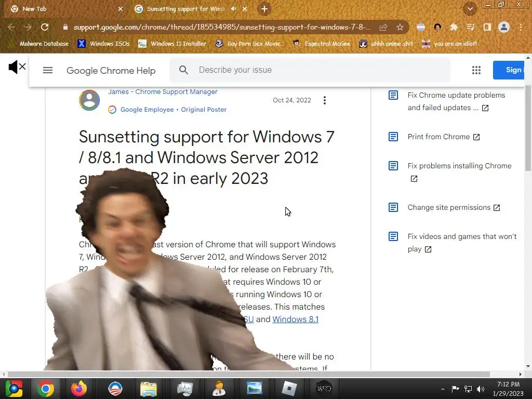Focus the Describe your issue search field
The height and width of the screenshot is (399, 532).
pos(310,70)
